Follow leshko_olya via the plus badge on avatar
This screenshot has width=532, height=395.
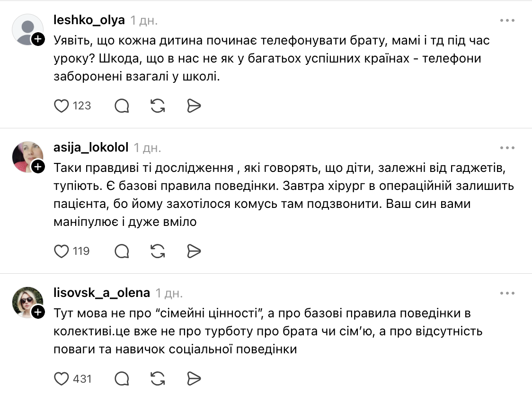point(37,38)
